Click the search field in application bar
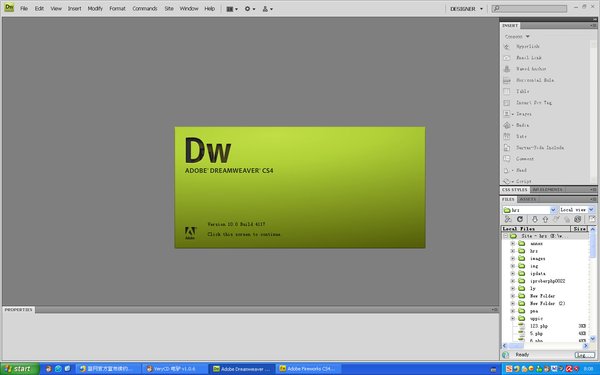This screenshot has width=600, height=375. click(530, 8)
